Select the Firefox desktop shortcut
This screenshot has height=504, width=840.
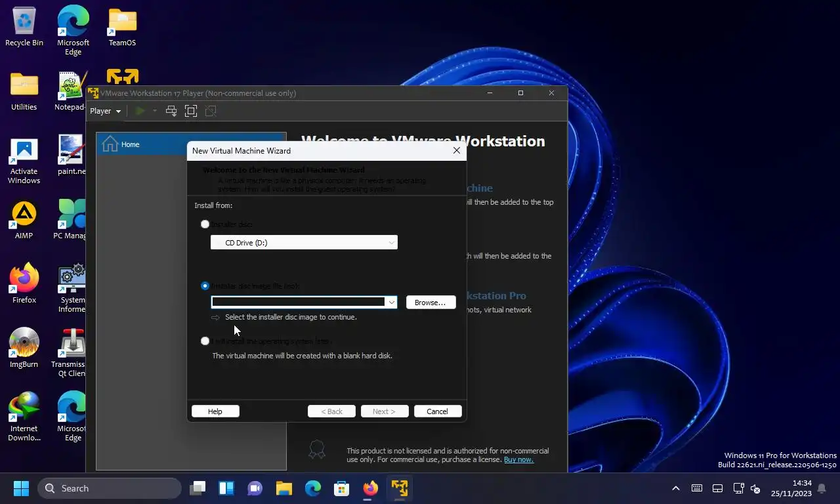tap(24, 284)
